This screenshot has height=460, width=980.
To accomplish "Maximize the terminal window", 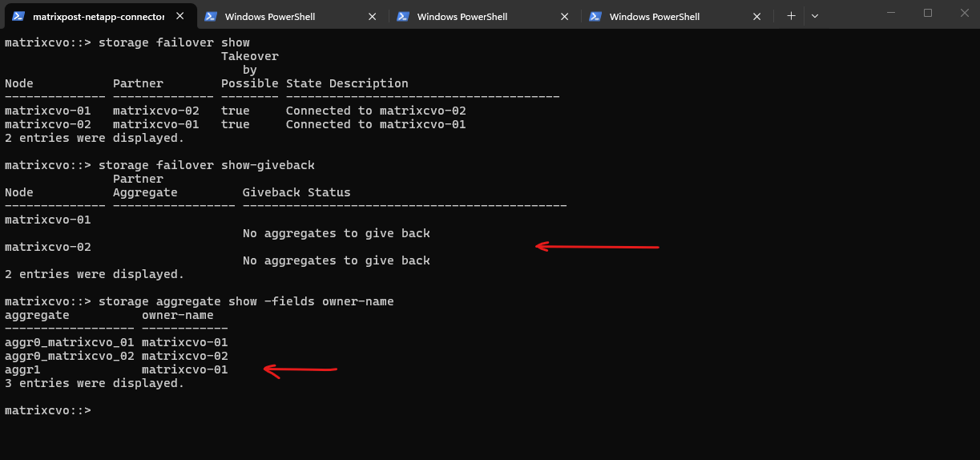I will [x=928, y=13].
